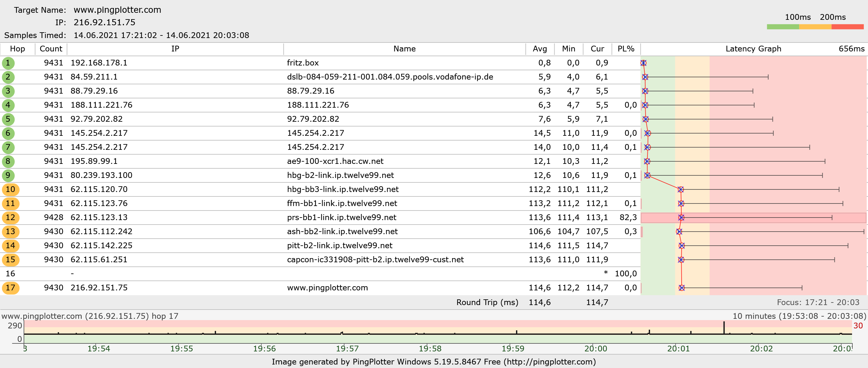Select ffm-bb1-link.ip.twelve99.net name
The image size is (868, 368).
pos(342,203)
